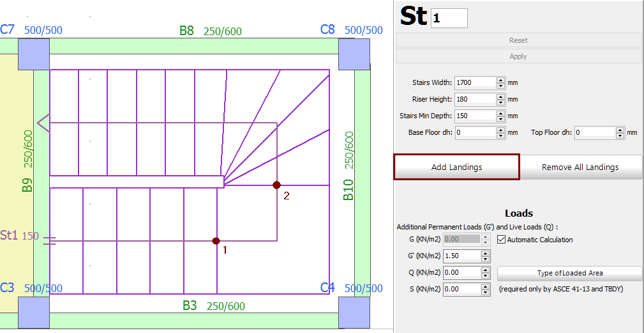This screenshot has height=333, width=644.
Task: Toggle the Automatic Calculation checkbox
Action: pos(502,240)
